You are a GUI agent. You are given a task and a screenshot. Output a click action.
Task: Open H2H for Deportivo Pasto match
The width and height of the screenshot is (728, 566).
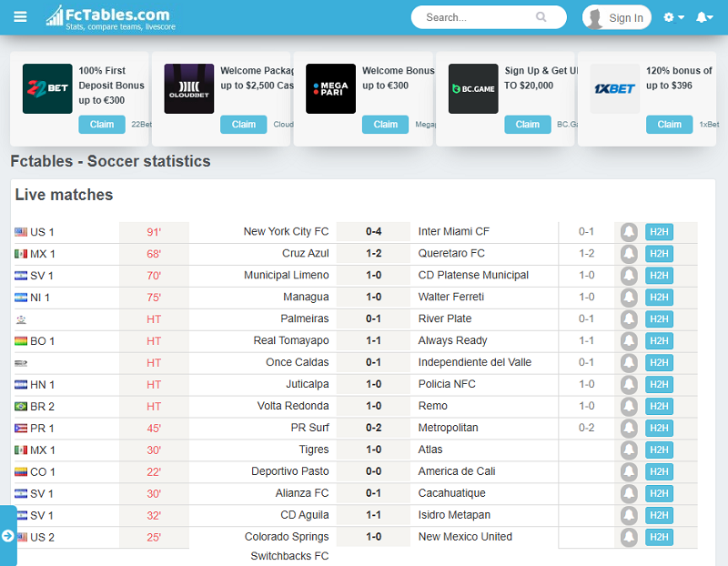click(x=659, y=472)
